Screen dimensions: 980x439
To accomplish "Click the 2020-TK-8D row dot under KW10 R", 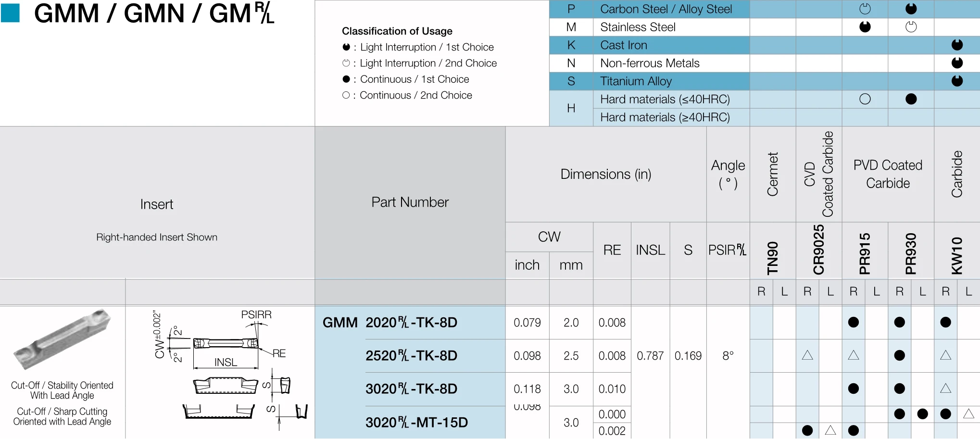I will 945,322.
